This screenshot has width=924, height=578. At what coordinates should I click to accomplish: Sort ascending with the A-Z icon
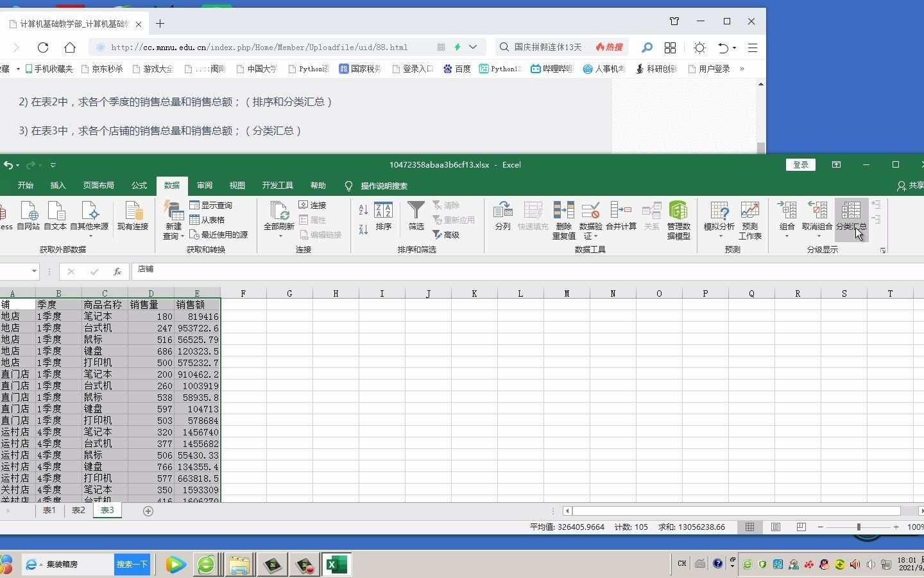coord(363,209)
